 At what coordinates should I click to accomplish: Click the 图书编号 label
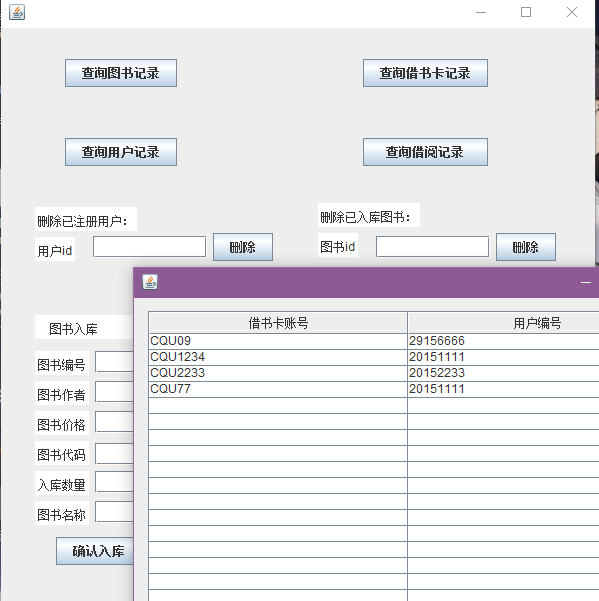pyautogui.click(x=62, y=363)
